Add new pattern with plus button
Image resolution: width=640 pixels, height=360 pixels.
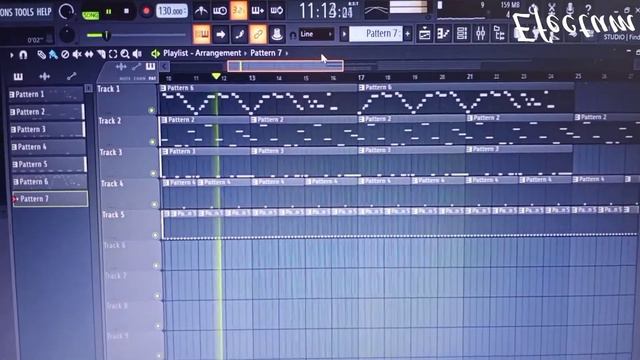point(407,34)
